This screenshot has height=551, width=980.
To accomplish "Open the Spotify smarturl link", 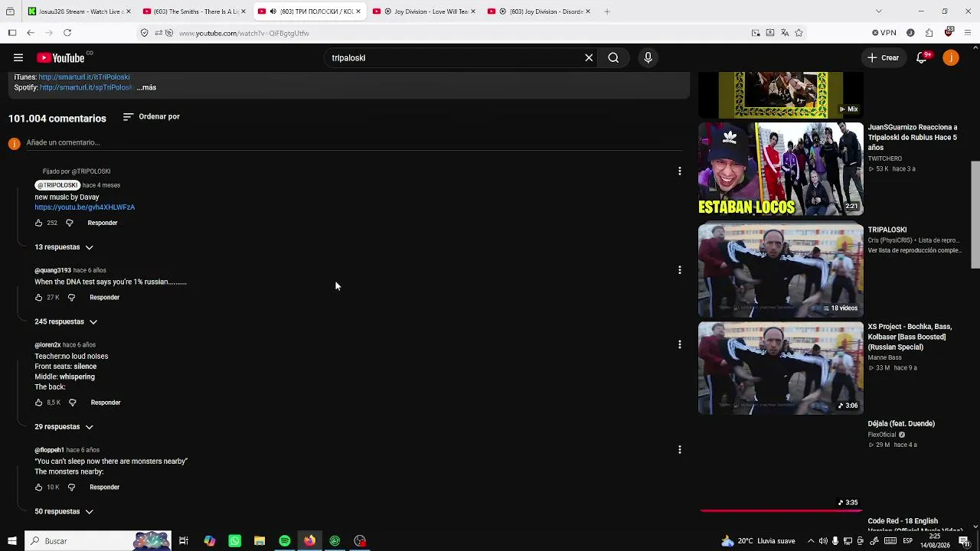I will click(87, 87).
